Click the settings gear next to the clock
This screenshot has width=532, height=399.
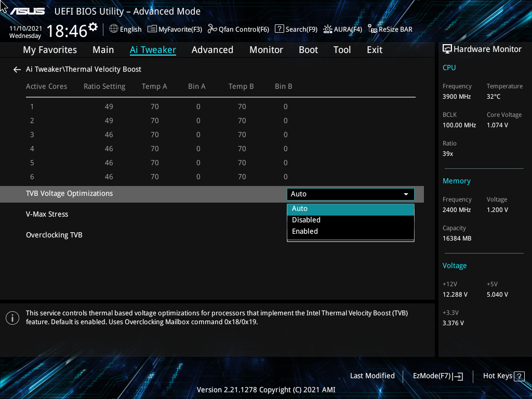tap(93, 27)
